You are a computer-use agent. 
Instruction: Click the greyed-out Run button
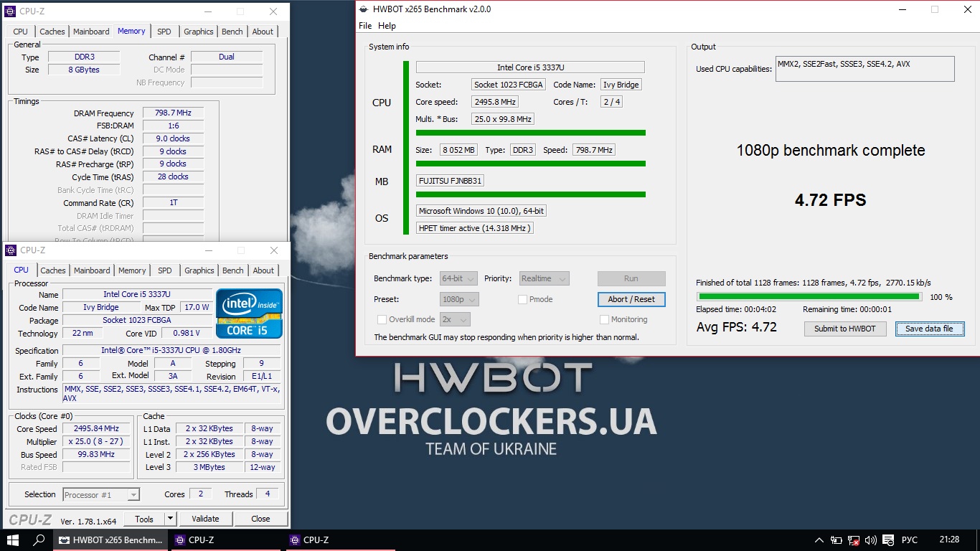click(631, 278)
